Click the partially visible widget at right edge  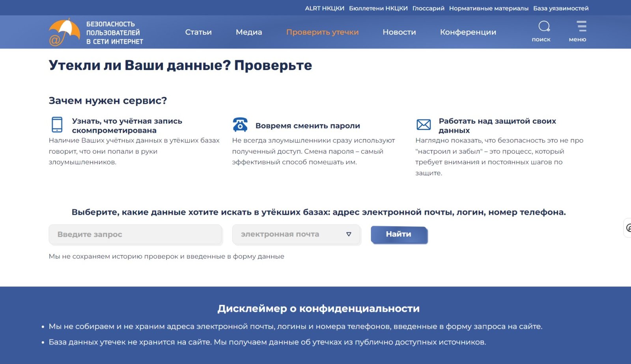627,228
